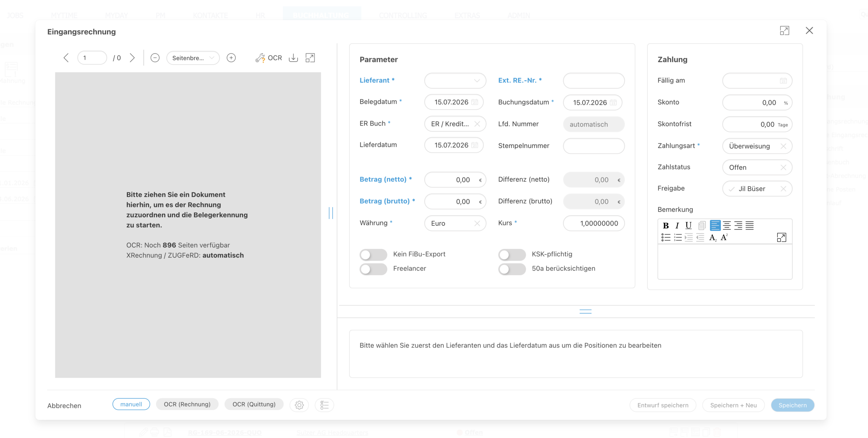Switch to OCR (Rechnung) mode
868x438 pixels.
pos(187,404)
